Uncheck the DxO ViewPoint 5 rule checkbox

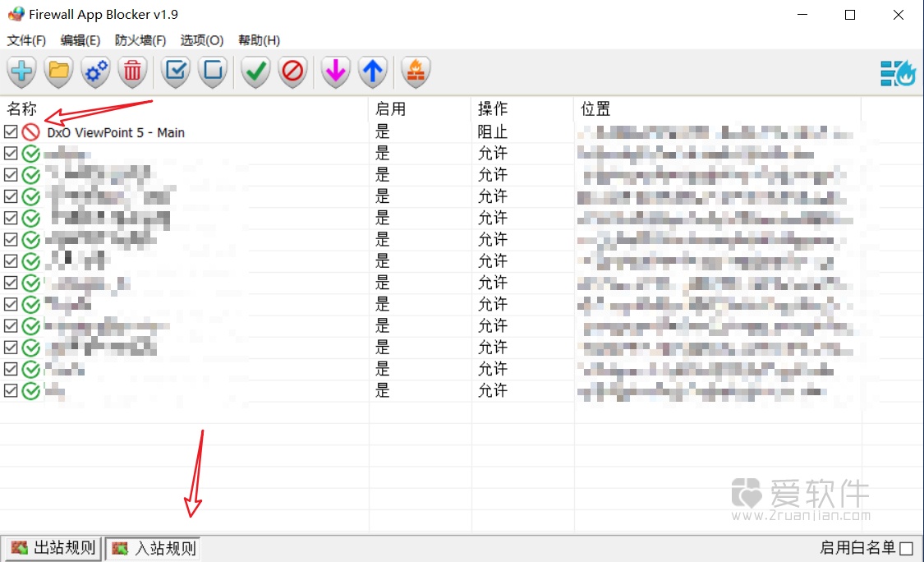(x=11, y=131)
